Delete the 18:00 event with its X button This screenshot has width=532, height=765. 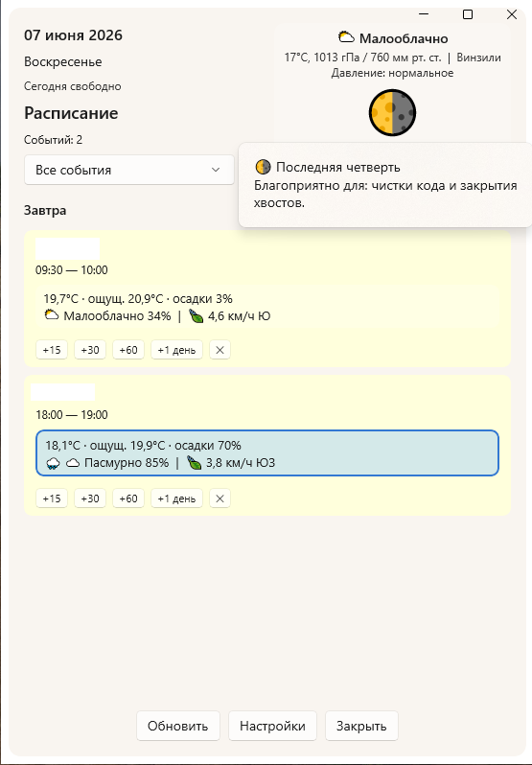click(220, 498)
